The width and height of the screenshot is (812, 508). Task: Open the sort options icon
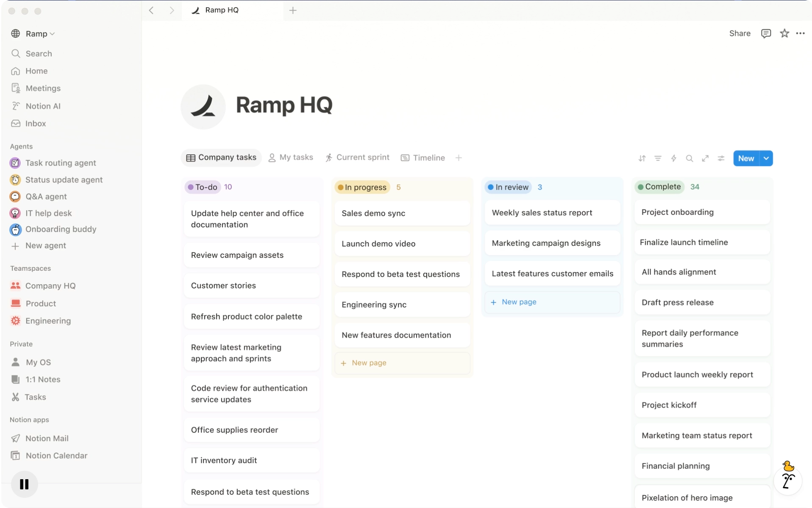pyautogui.click(x=641, y=158)
